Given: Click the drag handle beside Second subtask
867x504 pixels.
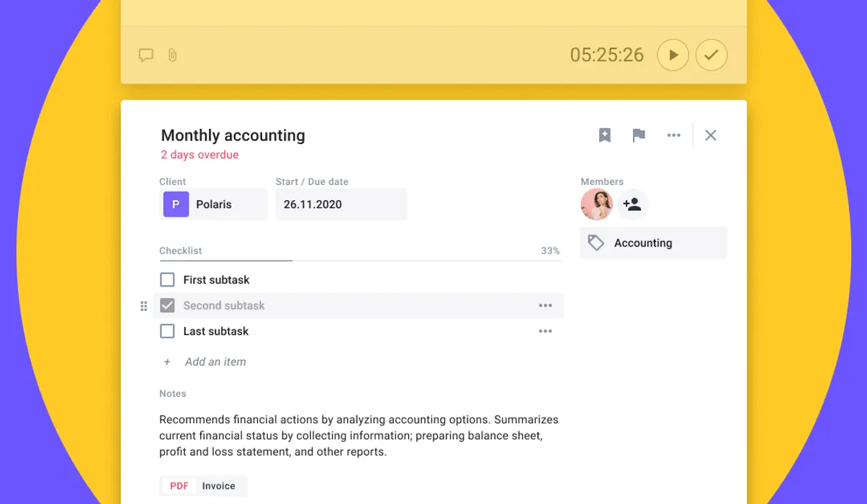Looking at the screenshot, I should 143,306.
